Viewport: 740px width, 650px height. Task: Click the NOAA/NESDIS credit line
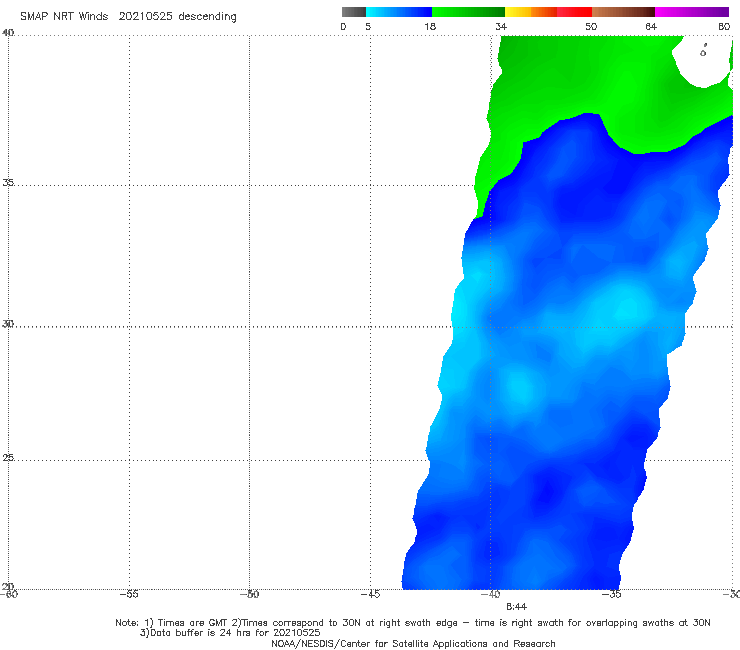click(413, 644)
